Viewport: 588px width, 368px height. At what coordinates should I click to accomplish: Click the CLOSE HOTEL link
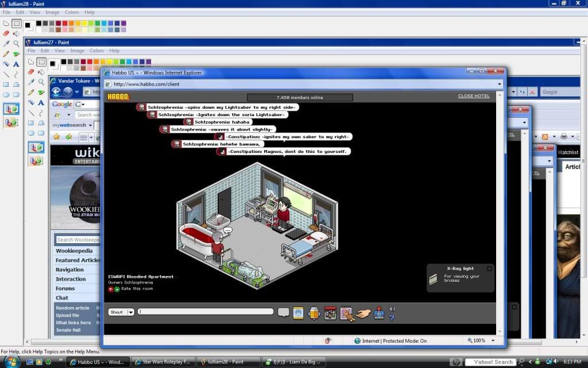[x=473, y=96]
